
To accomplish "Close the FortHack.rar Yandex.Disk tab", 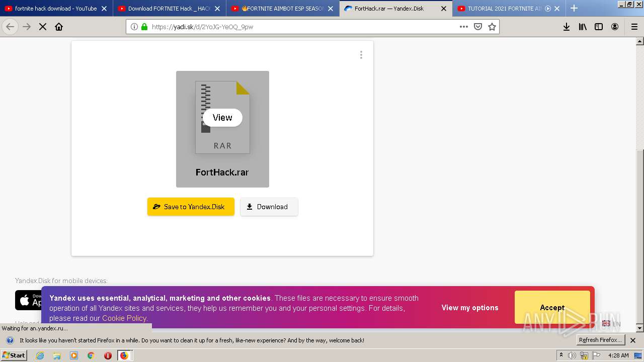I will pos(444,9).
